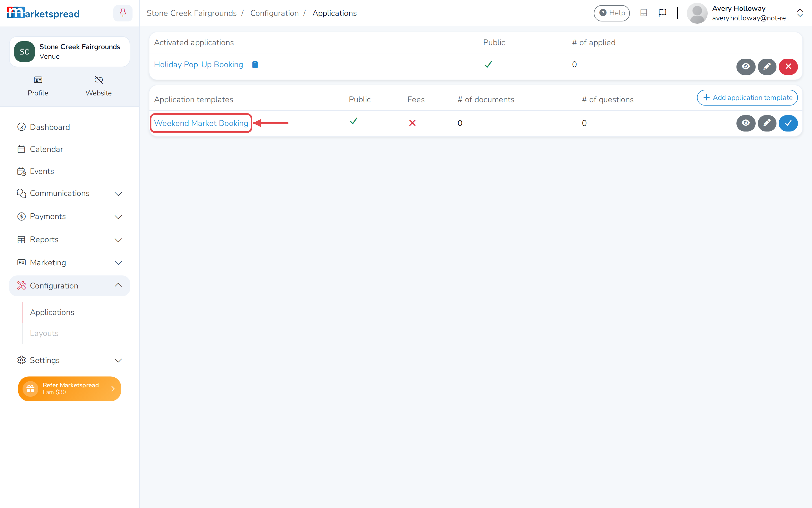The image size is (812, 508).
Task: Click the Stone Creek Fairgrounds venue card
Action: (69, 52)
